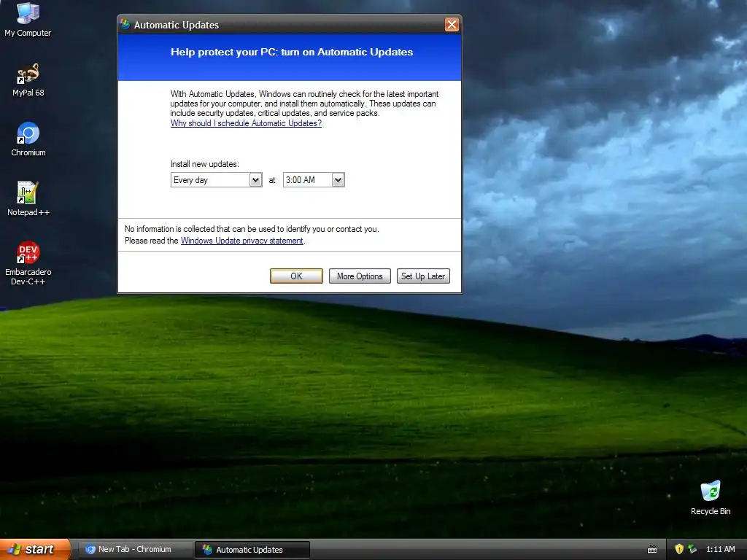Click the 1:11 AM system clock
The image size is (747, 560).
(720, 549)
